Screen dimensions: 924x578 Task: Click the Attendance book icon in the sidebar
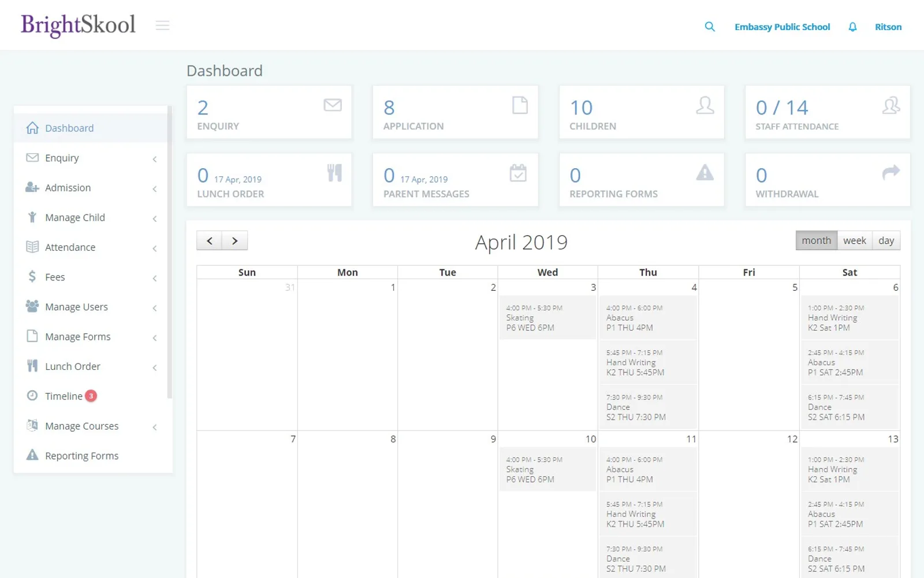point(32,247)
